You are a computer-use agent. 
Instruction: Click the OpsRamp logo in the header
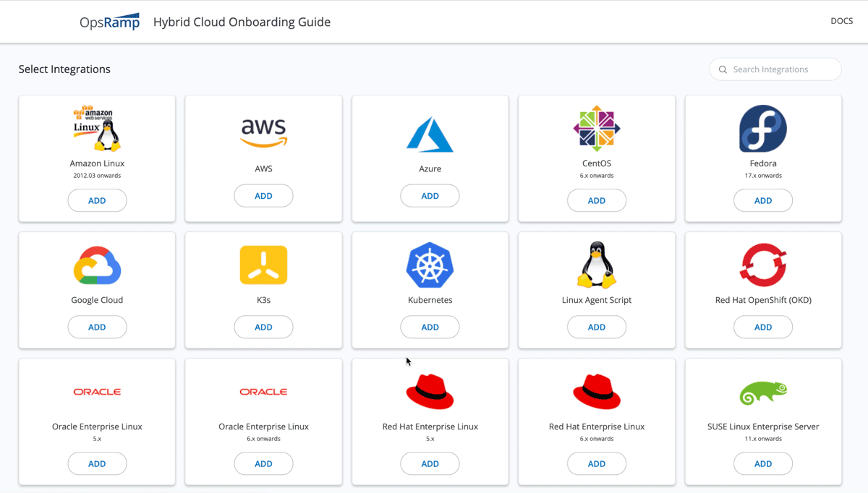click(x=109, y=22)
